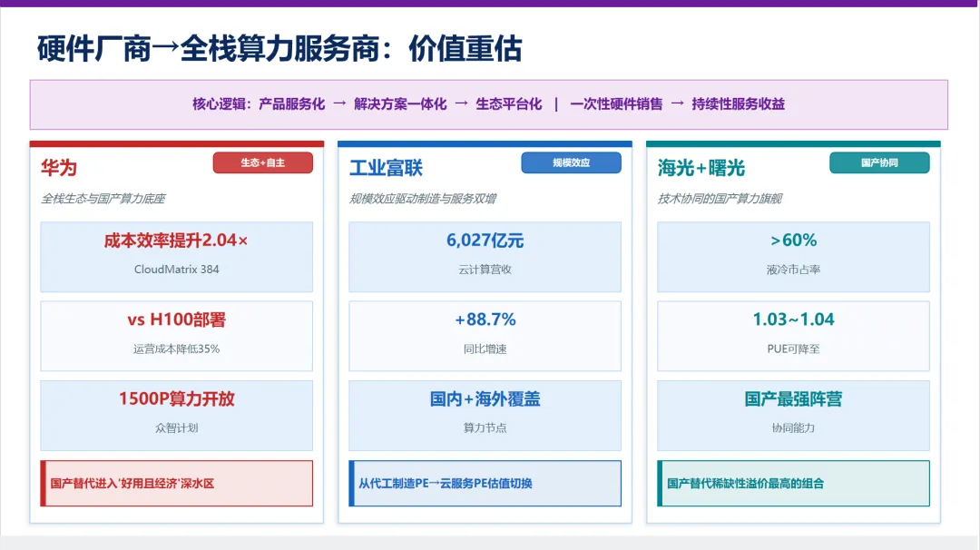The image size is (980, 550).
Task: Click the 华为 card heading
Action: [59, 168]
